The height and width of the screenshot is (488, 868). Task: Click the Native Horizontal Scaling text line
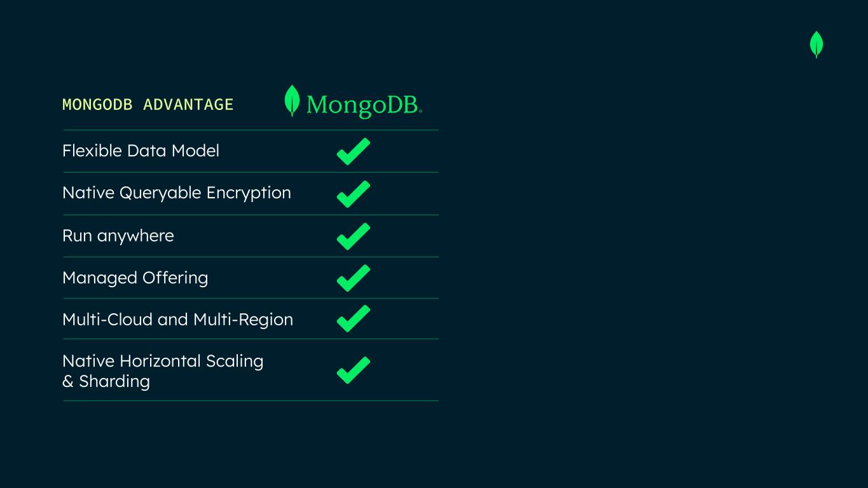pyautogui.click(x=162, y=361)
